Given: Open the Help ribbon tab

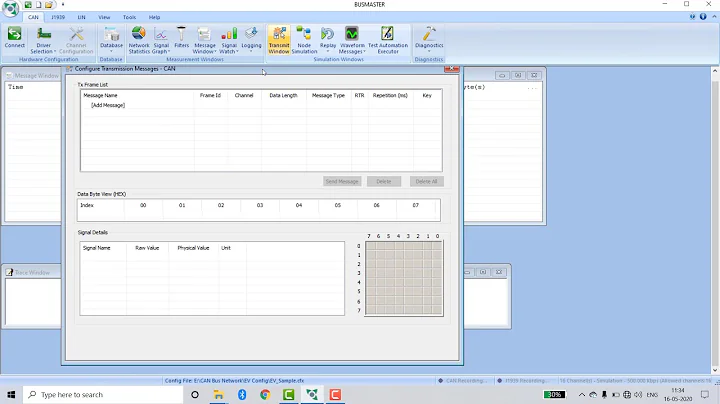Looking at the screenshot, I should point(154,17).
